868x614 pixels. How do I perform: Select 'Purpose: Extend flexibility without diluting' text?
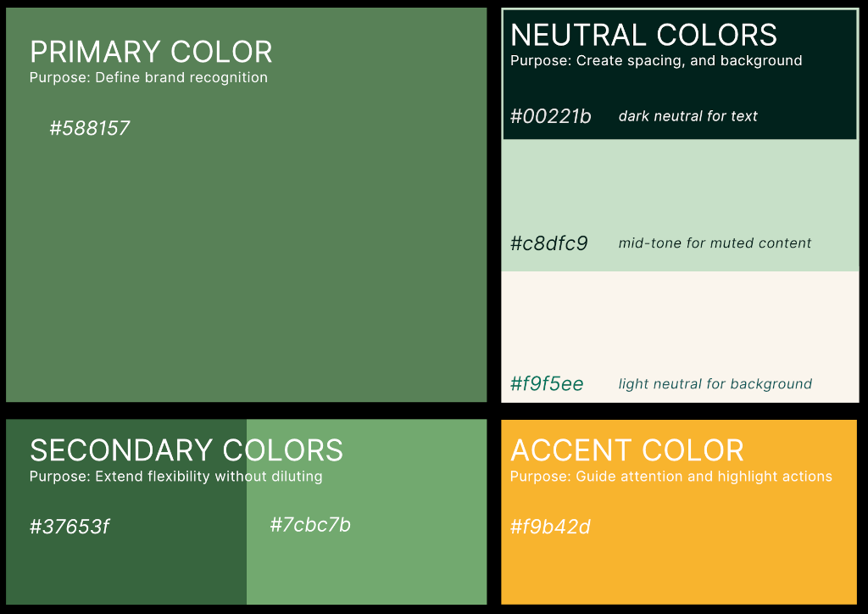pos(175,477)
